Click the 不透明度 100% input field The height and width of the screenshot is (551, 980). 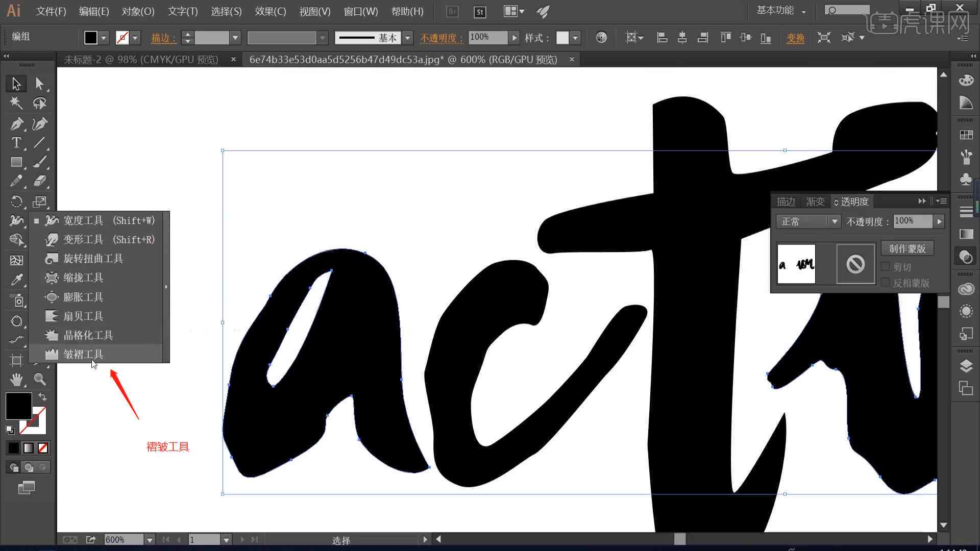[913, 221]
